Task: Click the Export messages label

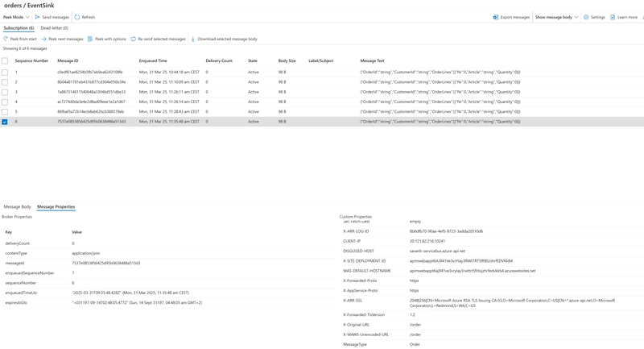Action: pos(515,17)
